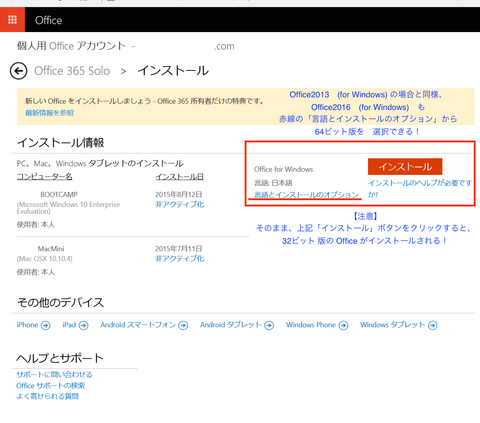Viewport: 480px width, 423px height.
Task: Deactivate BOOTCAMP via 非アクティブ化 link
Action: point(180,204)
